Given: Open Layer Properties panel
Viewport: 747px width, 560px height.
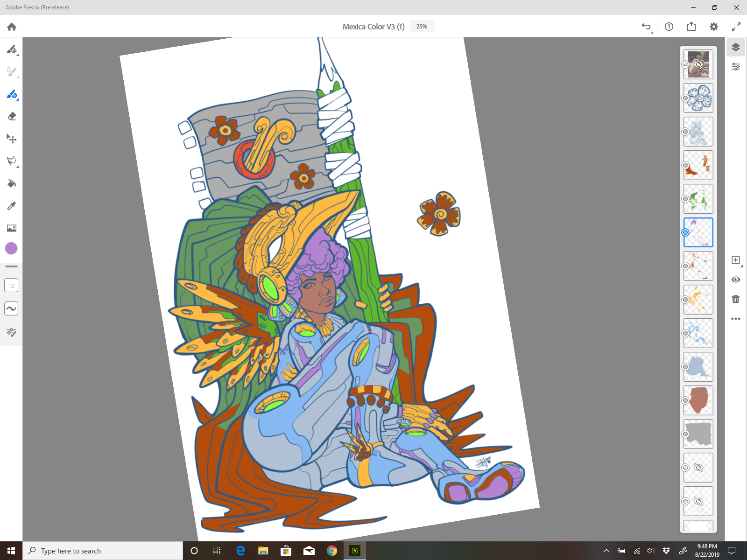Looking at the screenshot, I should click(736, 67).
